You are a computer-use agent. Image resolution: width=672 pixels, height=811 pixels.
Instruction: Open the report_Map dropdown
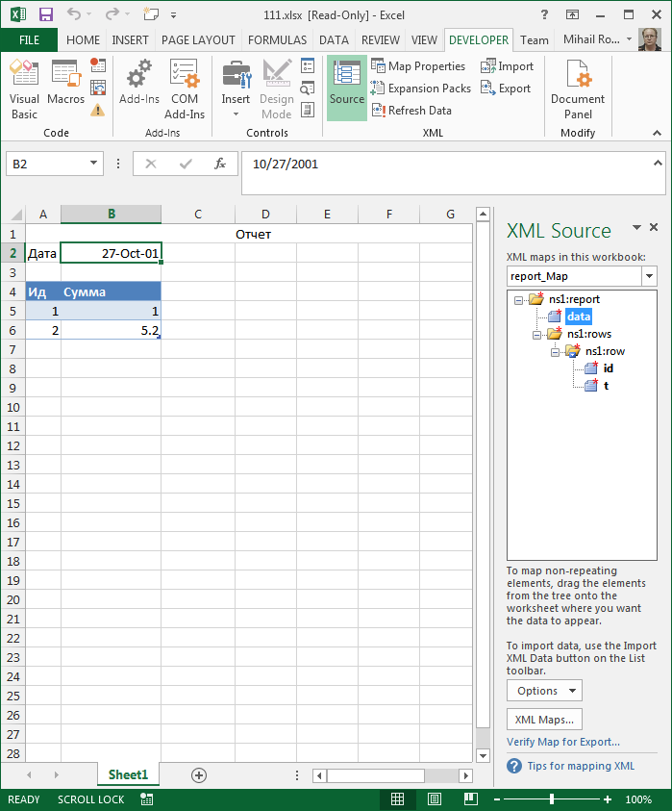click(x=647, y=276)
